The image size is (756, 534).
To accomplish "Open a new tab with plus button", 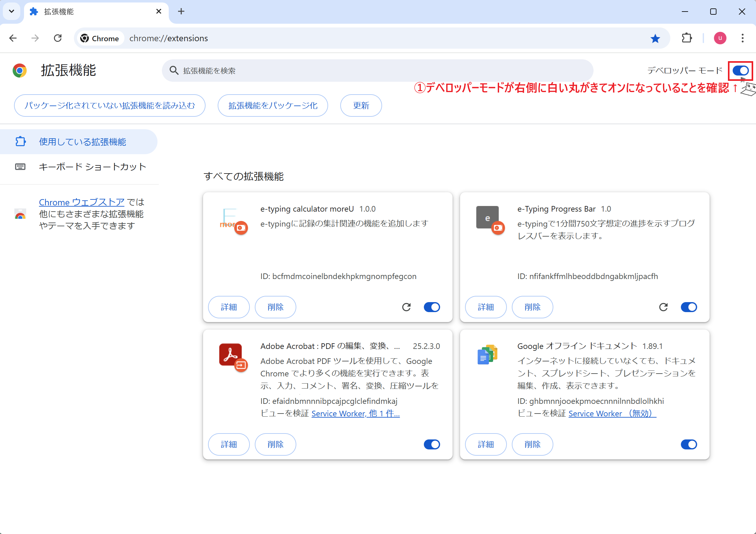I will (181, 12).
